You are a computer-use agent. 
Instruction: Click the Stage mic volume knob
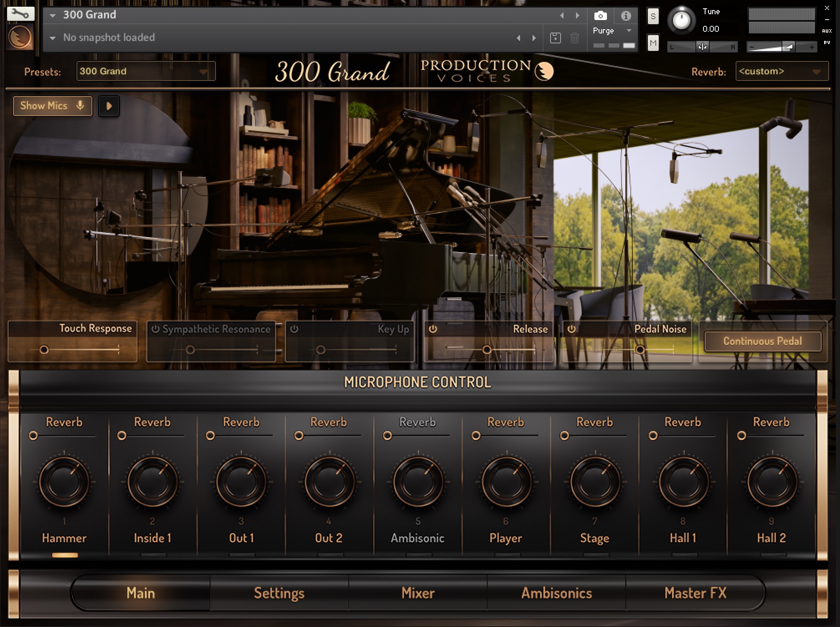(x=595, y=482)
